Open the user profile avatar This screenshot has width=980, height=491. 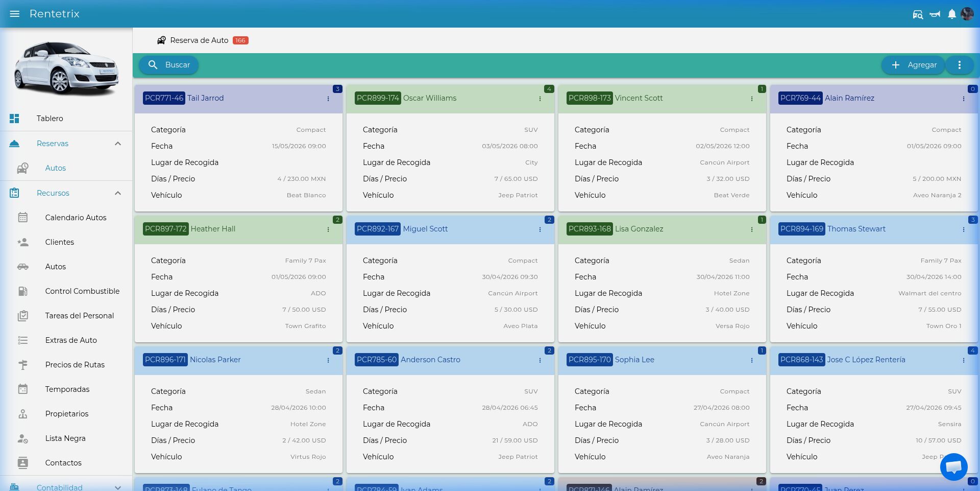point(967,14)
